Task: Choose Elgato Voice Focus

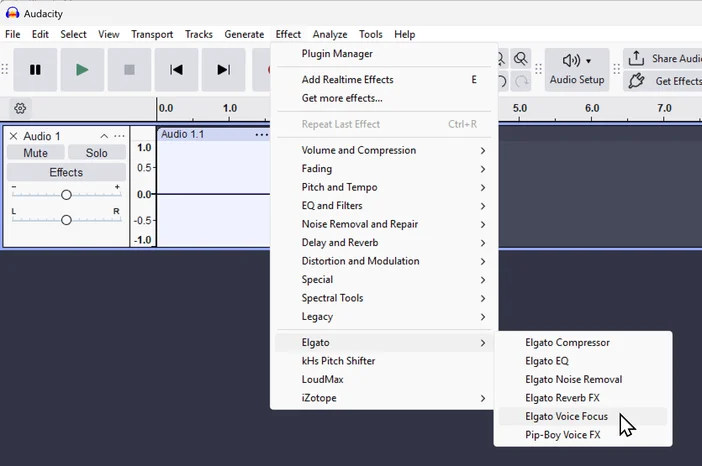Action: (x=583, y=416)
